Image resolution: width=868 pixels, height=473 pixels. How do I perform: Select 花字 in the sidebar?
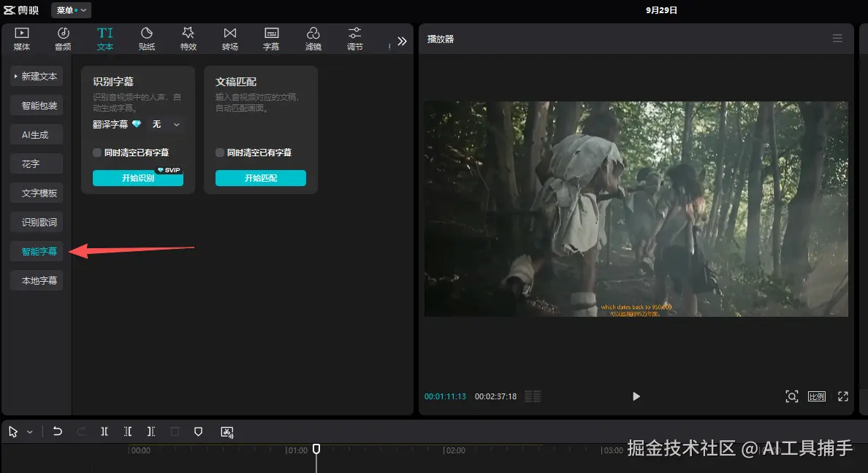tap(37, 164)
